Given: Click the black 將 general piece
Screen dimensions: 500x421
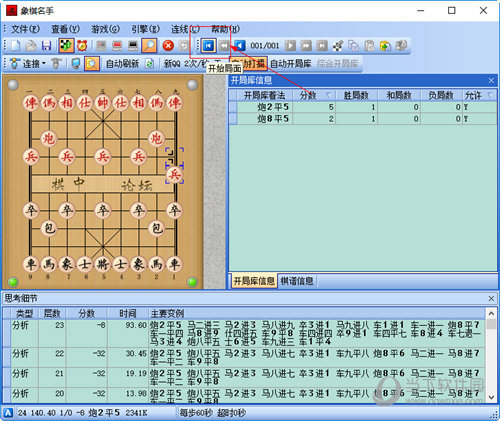Looking at the screenshot, I should click(103, 265).
